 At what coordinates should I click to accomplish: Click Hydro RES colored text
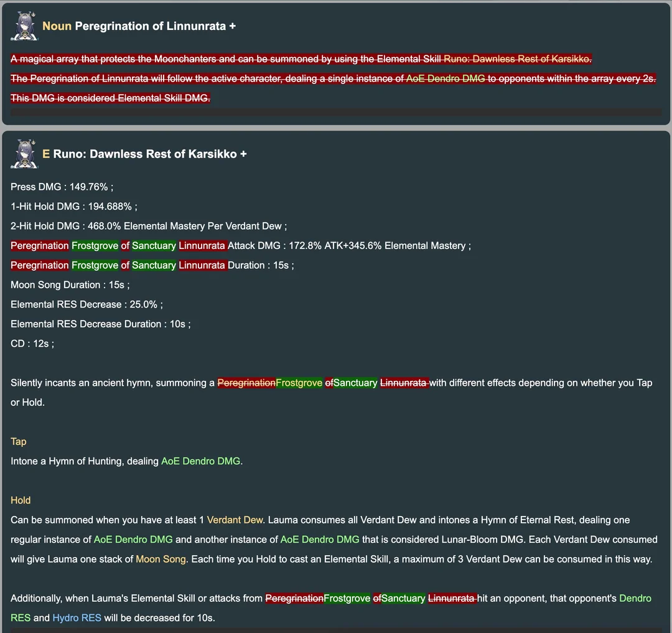[77, 618]
